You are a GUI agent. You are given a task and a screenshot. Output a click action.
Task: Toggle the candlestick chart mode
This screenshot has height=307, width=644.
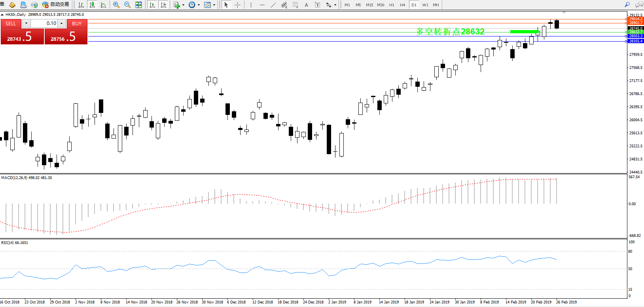tap(92, 5)
